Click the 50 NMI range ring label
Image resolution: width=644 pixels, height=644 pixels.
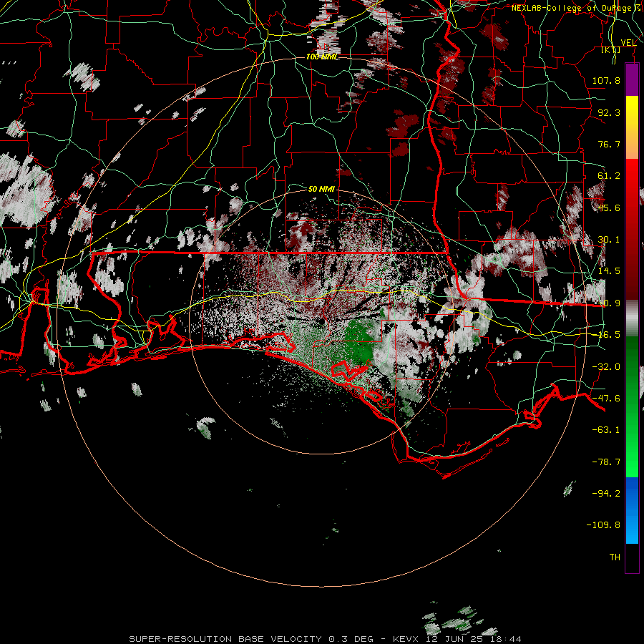click(x=321, y=189)
